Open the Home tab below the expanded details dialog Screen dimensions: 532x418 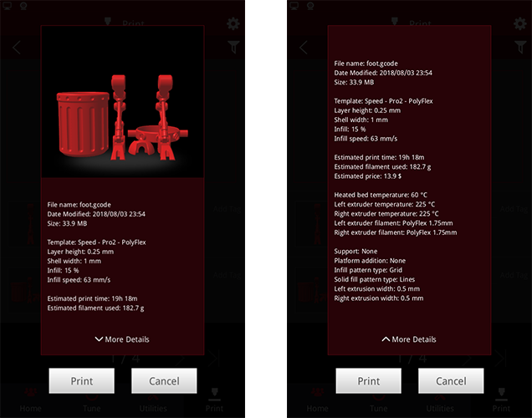[318, 402]
